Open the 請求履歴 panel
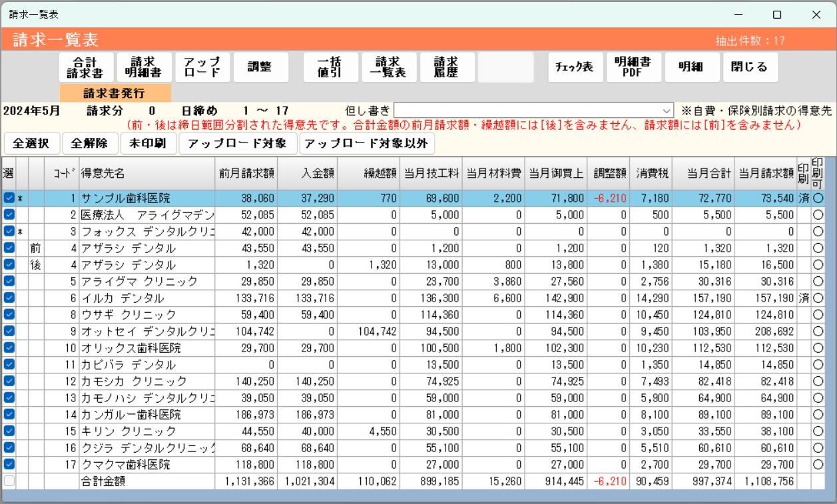The width and height of the screenshot is (837, 504). coord(447,67)
